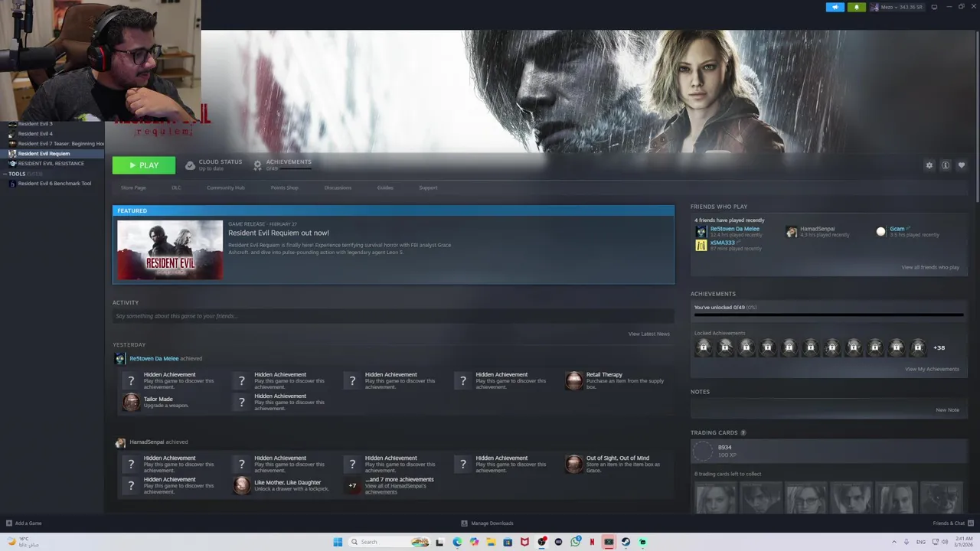Select Resident Evil 3 in library list
This screenshot has width=980, height=551.
click(35, 123)
